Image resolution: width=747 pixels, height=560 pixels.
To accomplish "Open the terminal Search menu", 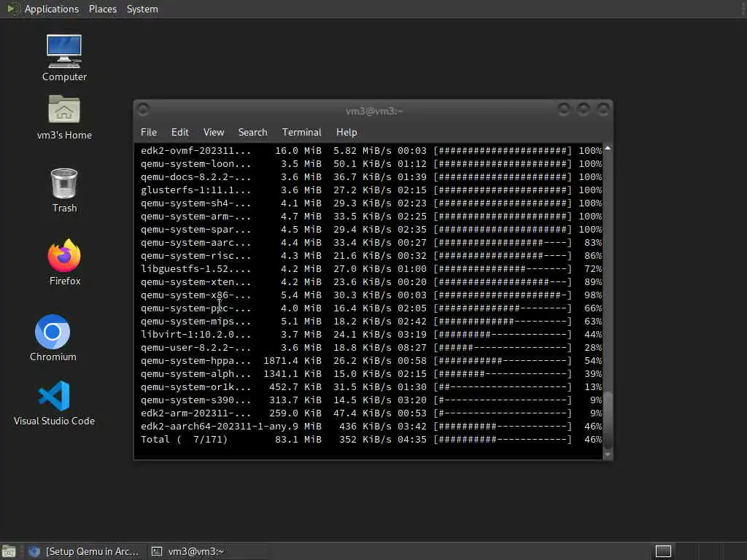I will tap(252, 133).
